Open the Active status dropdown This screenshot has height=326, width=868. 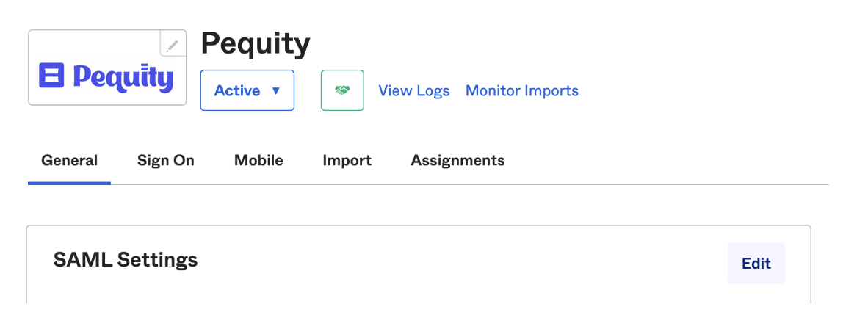[247, 90]
